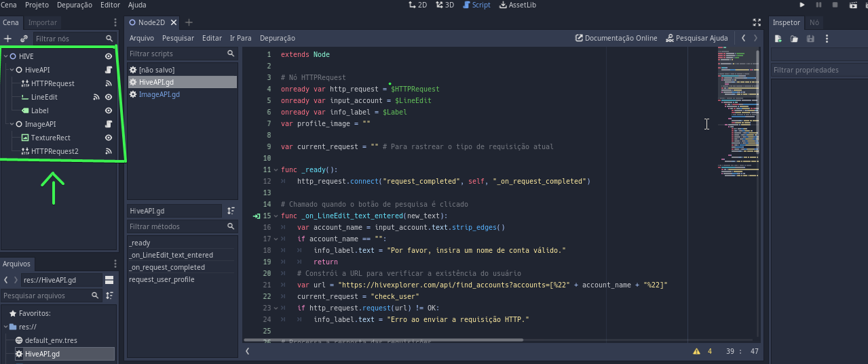The image size is (868, 364).
Task: Select ImageAPI.gd in the scripts list
Action: pyautogui.click(x=159, y=94)
